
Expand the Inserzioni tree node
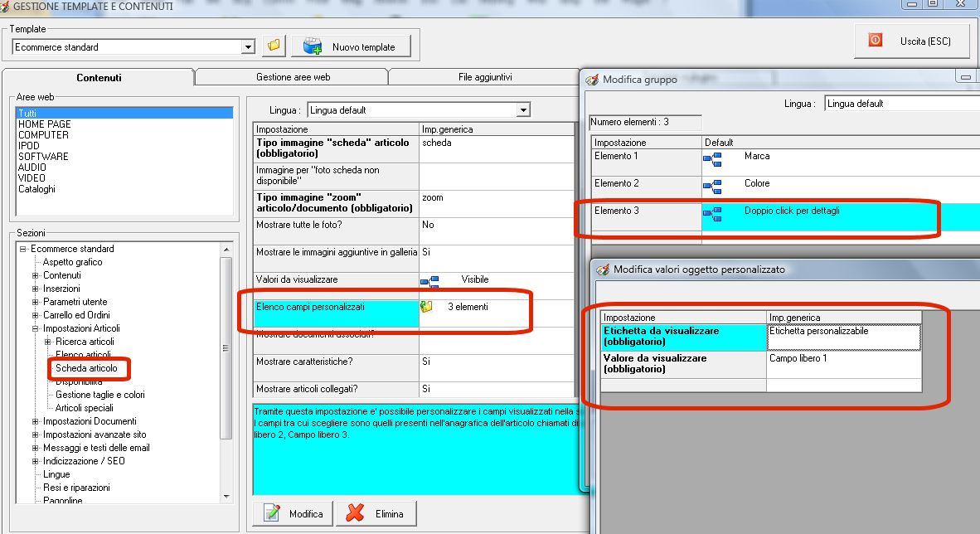[x=36, y=289]
